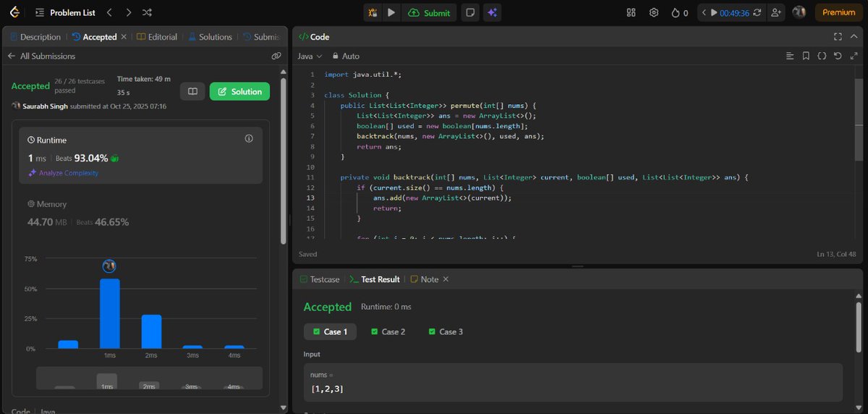Viewport: 868px width, 414px height.
Task: Pick a random problem with shuffle icon
Action: pyautogui.click(x=147, y=13)
